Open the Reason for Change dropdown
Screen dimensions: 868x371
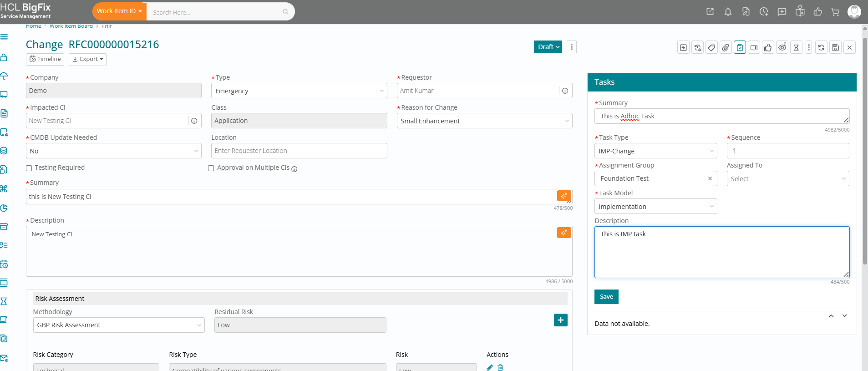click(x=484, y=121)
